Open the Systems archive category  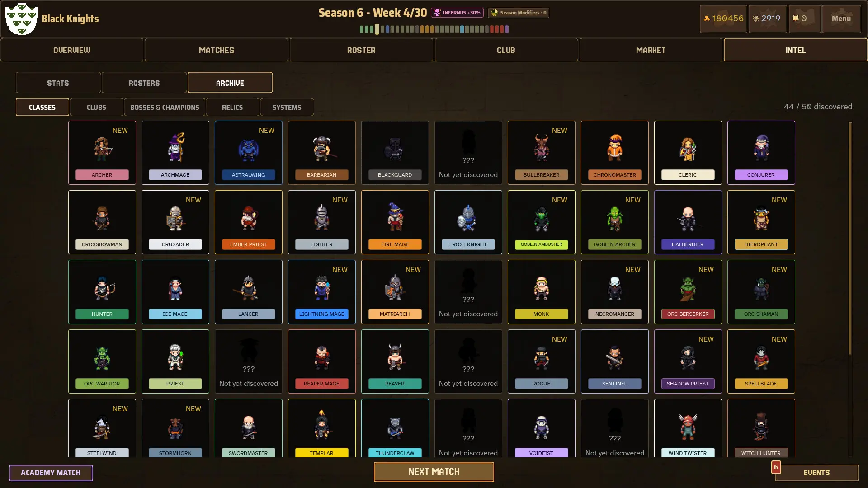287,107
